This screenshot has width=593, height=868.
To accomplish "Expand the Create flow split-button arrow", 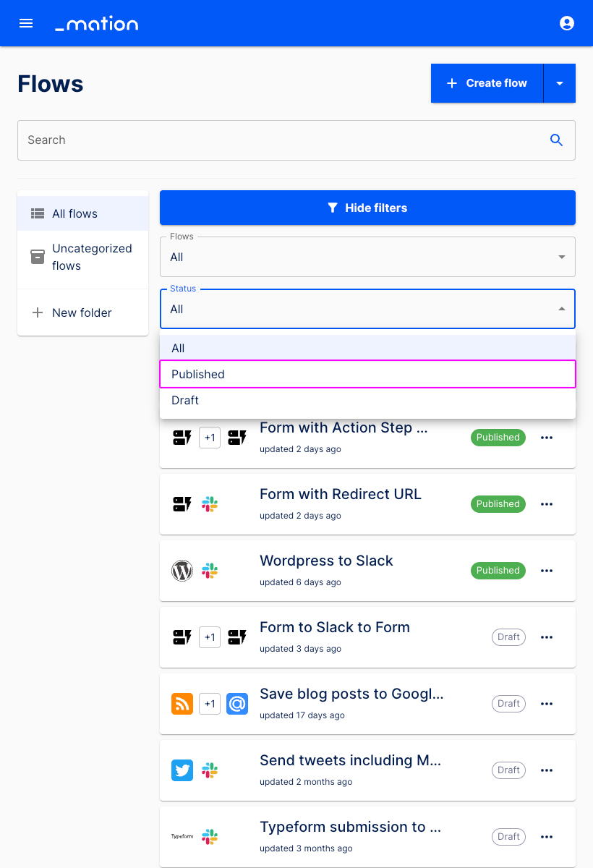I will click(x=560, y=83).
